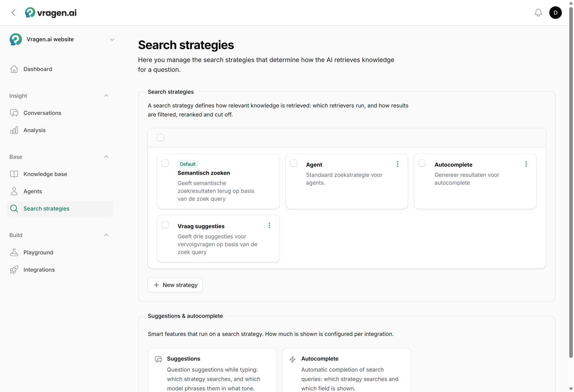The height and width of the screenshot is (392, 574).
Task: Open the Agent strategy card title
Action: [x=314, y=165]
